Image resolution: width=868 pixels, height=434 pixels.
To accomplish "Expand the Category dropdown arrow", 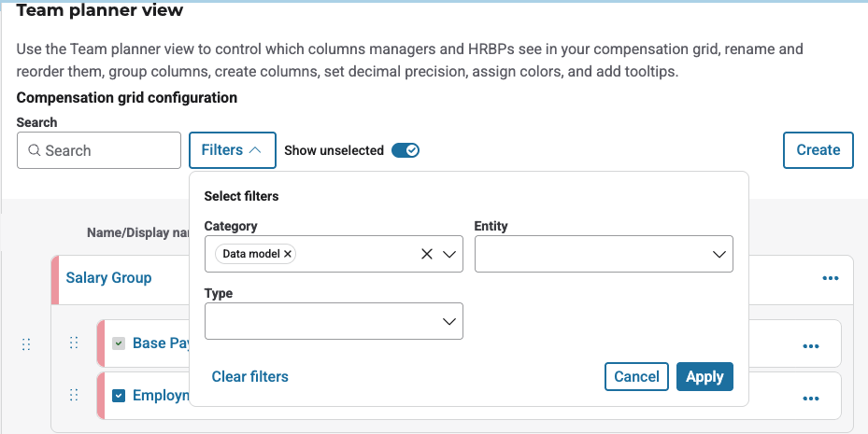I will pyautogui.click(x=448, y=254).
